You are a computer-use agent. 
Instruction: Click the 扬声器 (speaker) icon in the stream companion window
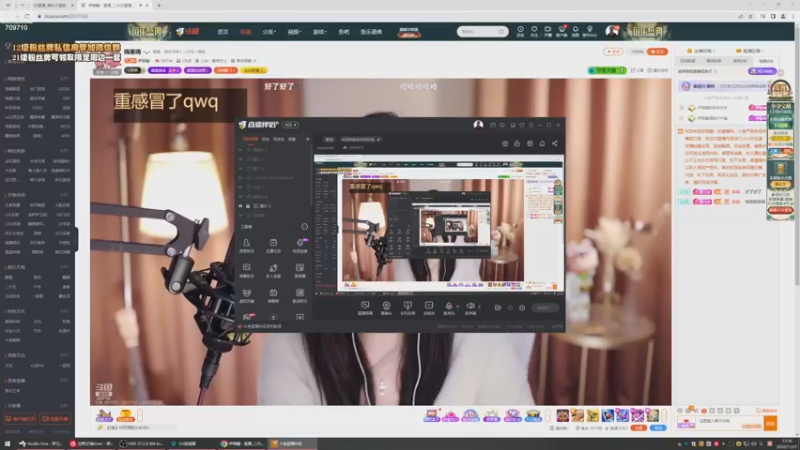[470, 308]
